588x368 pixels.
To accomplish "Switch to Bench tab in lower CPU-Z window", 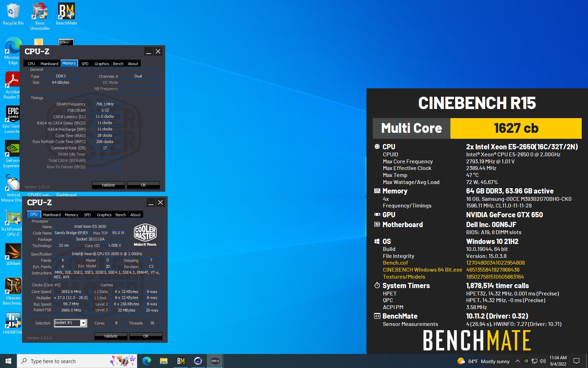I will 121,215.
